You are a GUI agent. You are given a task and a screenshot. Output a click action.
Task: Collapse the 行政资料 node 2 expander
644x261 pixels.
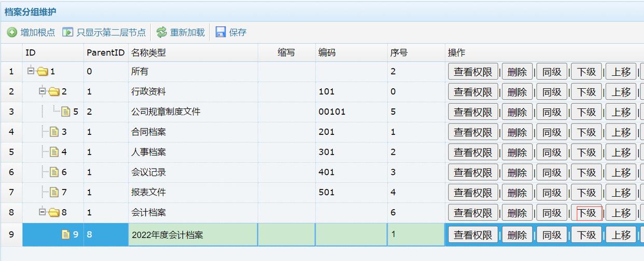click(43, 91)
